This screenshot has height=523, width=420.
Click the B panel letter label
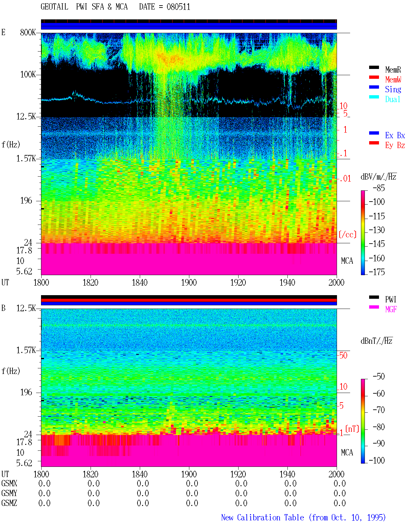point(3,308)
